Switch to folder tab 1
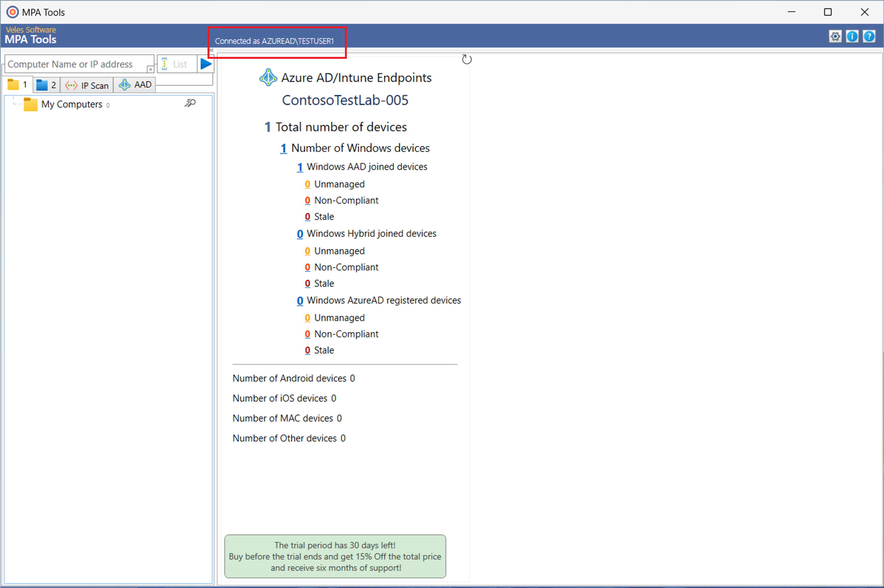Image resolution: width=884 pixels, height=588 pixels. pyautogui.click(x=18, y=85)
